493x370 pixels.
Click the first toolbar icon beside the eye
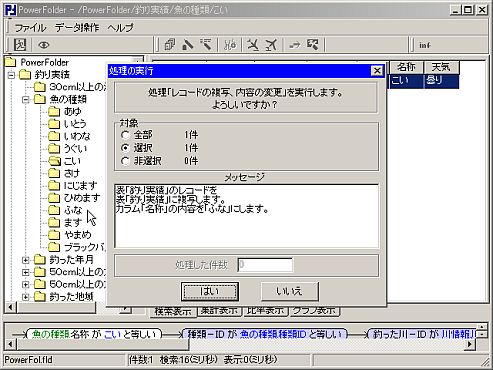click(x=20, y=45)
